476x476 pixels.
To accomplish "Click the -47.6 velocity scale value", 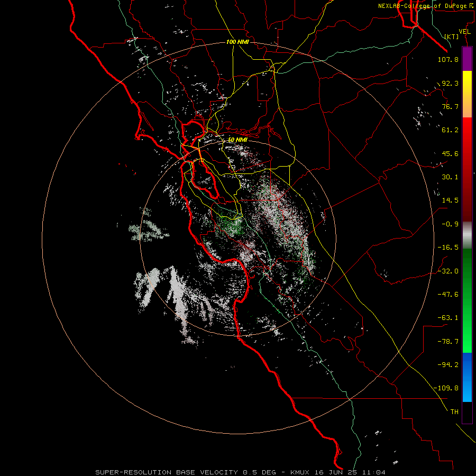I will point(448,295).
